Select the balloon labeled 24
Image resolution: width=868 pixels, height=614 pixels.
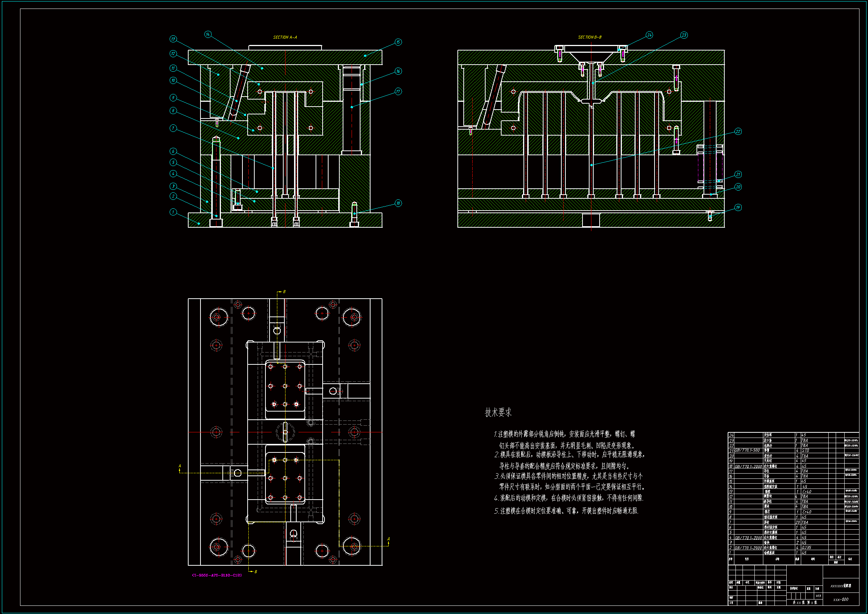tap(649, 35)
